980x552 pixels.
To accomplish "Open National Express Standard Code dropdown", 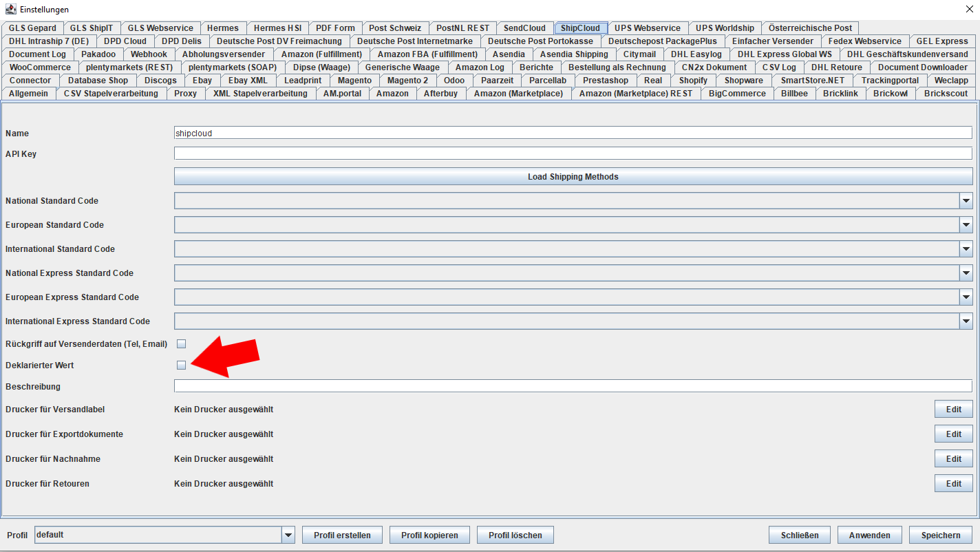I will pyautogui.click(x=966, y=273).
